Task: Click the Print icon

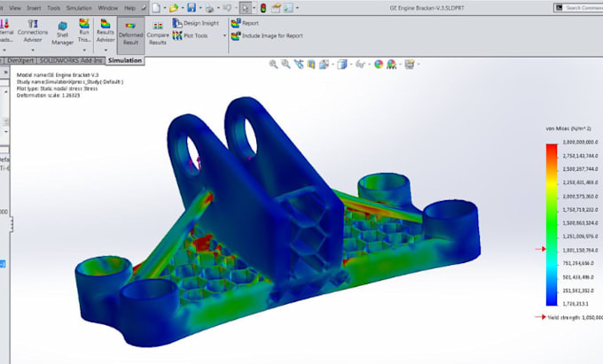Action: (x=209, y=8)
